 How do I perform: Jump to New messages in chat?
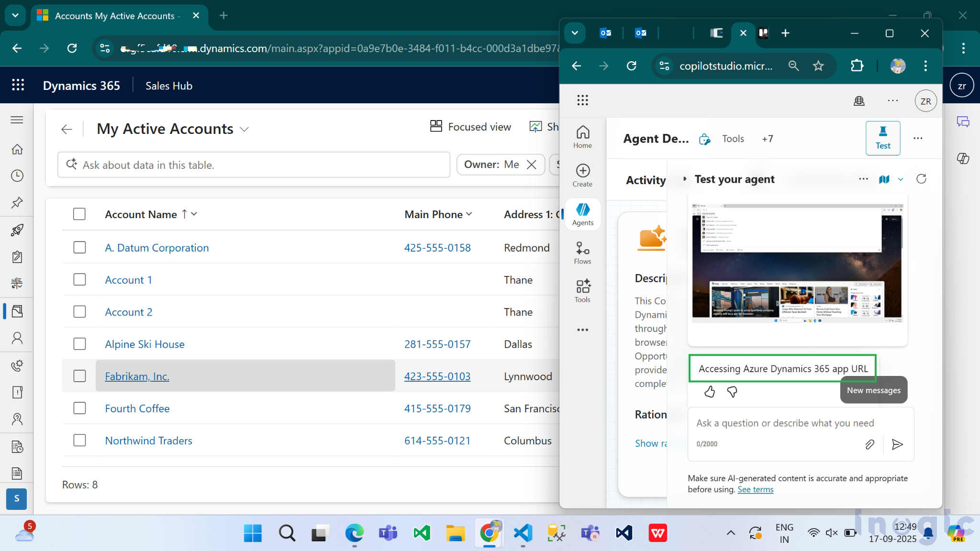pos(873,390)
